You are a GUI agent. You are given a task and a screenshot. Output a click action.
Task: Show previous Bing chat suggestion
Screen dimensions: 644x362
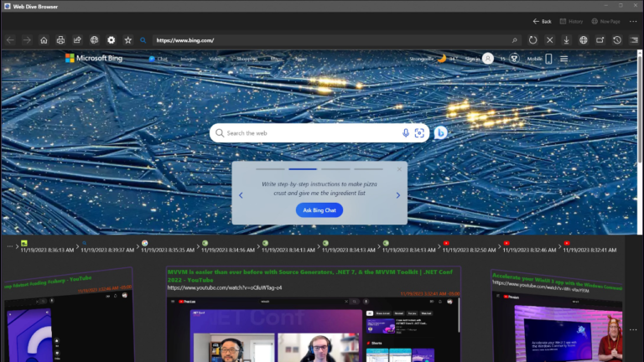tap(241, 195)
